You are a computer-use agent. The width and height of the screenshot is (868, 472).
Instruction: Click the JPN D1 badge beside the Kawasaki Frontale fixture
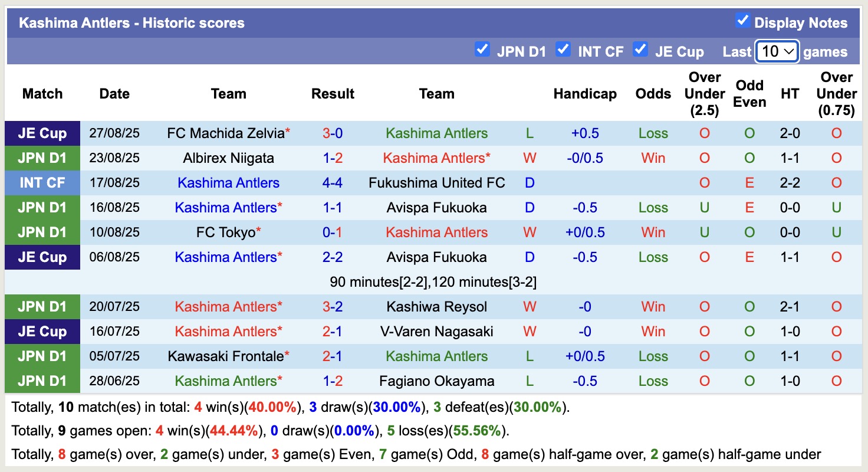42,356
